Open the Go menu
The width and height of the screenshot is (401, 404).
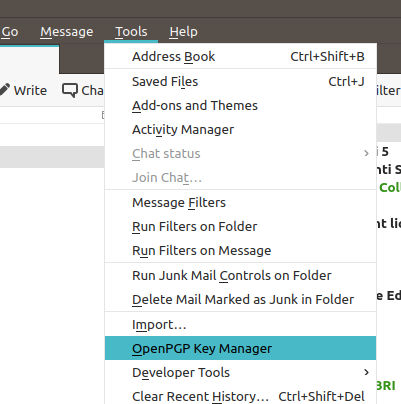(10, 32)
